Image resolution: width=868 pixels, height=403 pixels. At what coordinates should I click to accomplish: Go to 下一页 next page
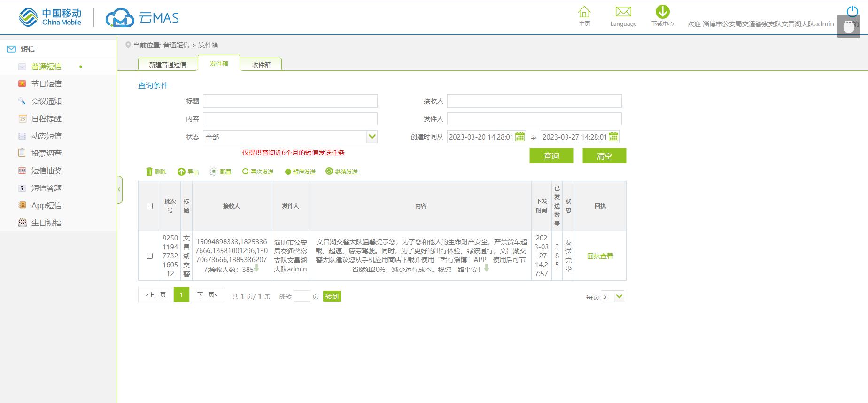coord(208,294)
